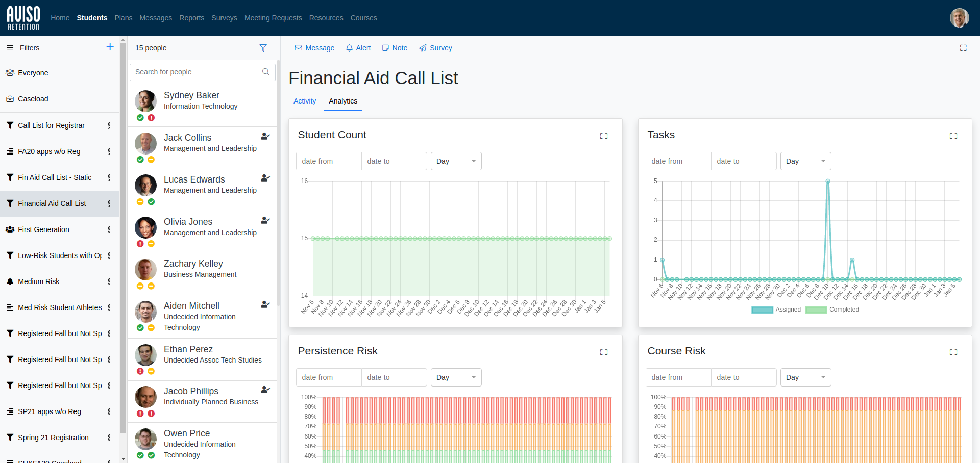Click Sydney Baker's profile photo

[x=145, y=101]
